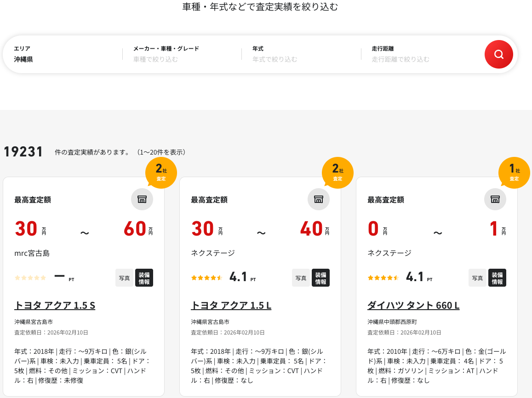Click the 4.1 star rating on the アクア 1.5 L card

point(206,277)
